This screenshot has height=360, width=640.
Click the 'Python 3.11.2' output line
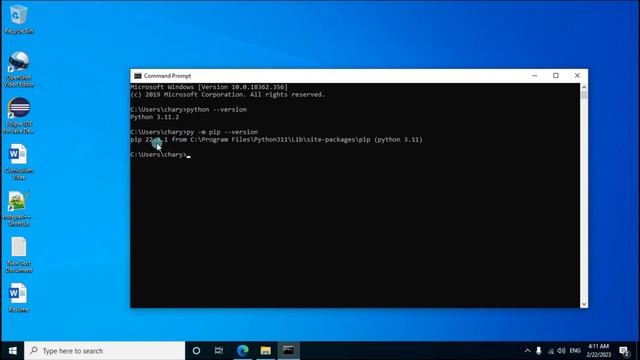[155, 117]
